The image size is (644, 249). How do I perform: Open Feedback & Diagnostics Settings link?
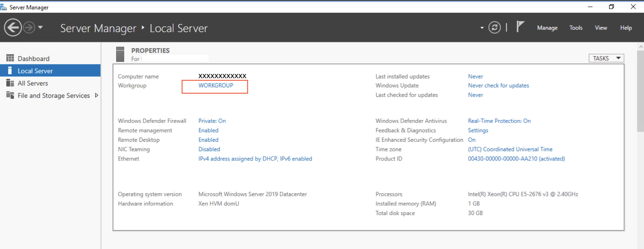478,130
